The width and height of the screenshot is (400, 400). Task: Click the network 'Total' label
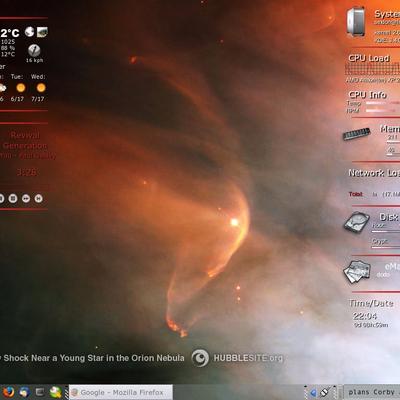[x=356, y=194]
